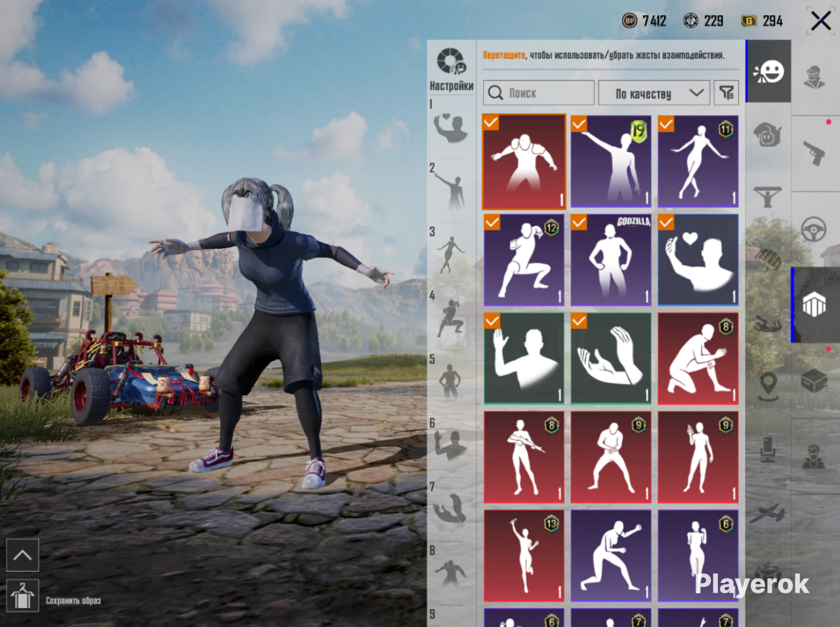840x627 pixels.
Task: Select slot 7 clapping hands emote
Action: click(451, 508)
